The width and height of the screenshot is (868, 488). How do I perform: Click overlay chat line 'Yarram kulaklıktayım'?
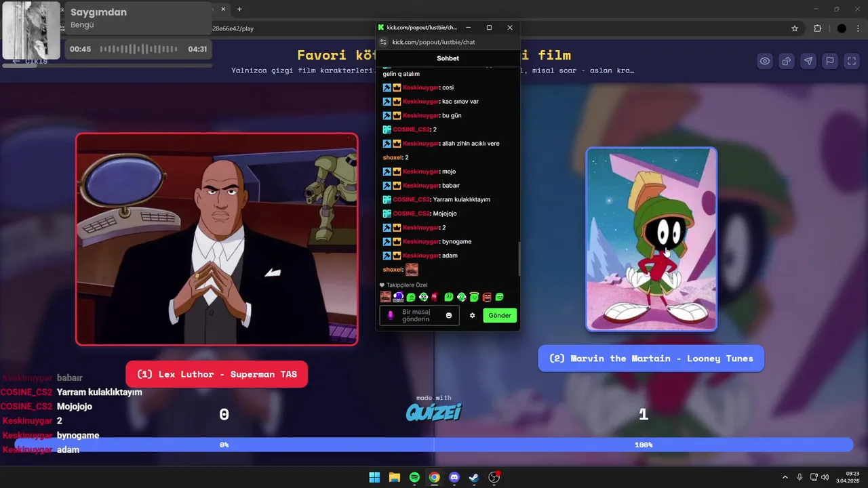[100, 392]
